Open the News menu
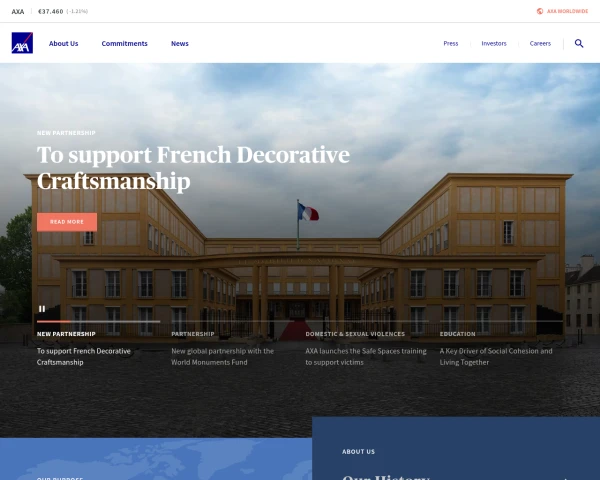 (179, 44)
